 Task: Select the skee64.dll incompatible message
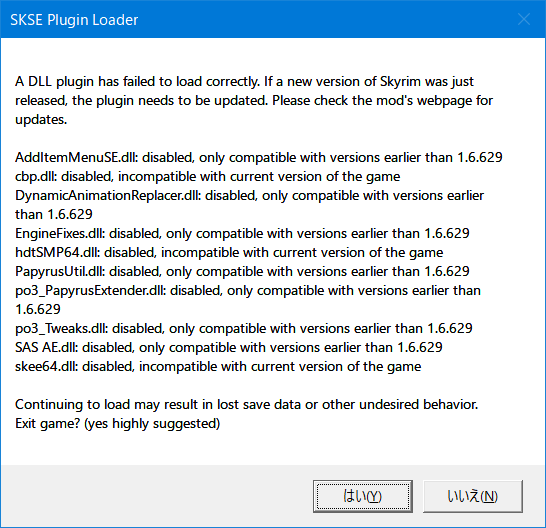218,366
